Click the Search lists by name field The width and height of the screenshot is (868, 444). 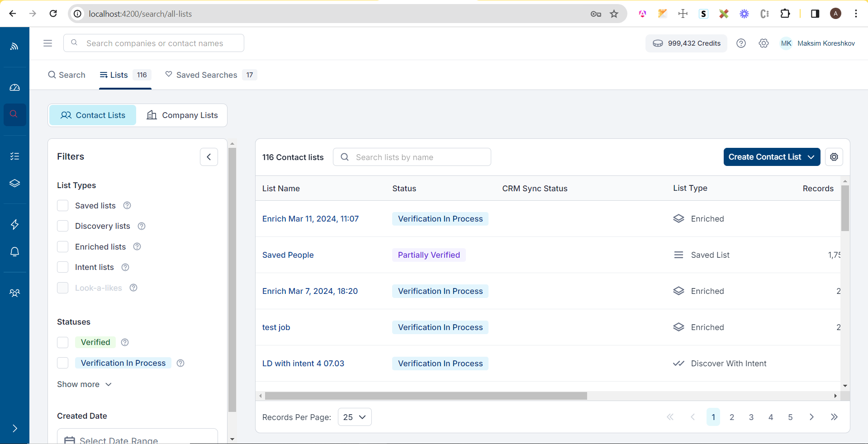point(418,157)
